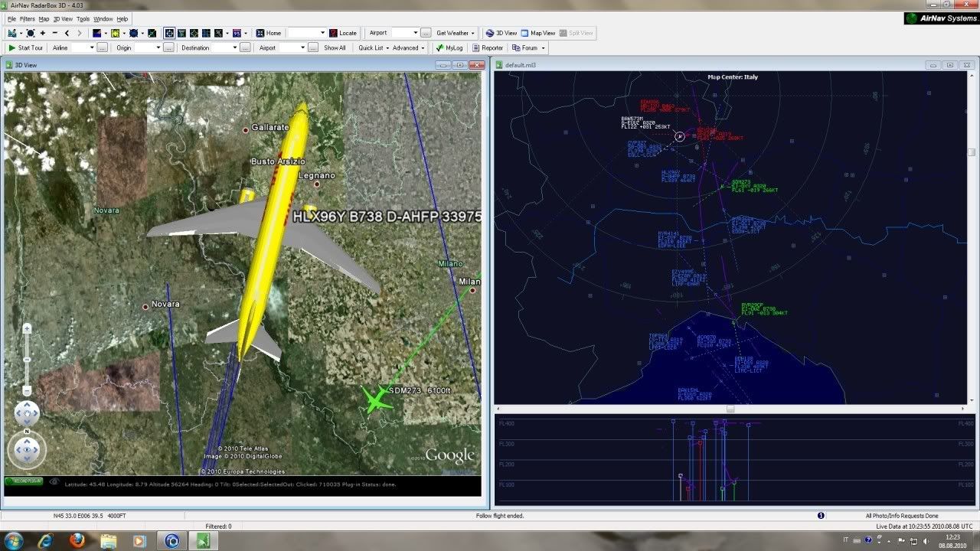Viewport: 980px width, 551px height.
Task: Click the eye look-around compass control
Action: (x=27, y=451)
